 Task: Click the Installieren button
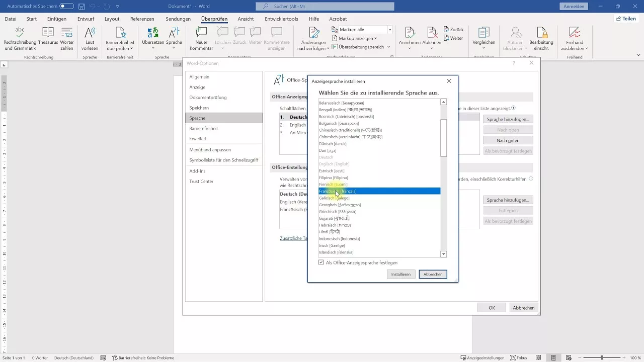coord(401,275)
